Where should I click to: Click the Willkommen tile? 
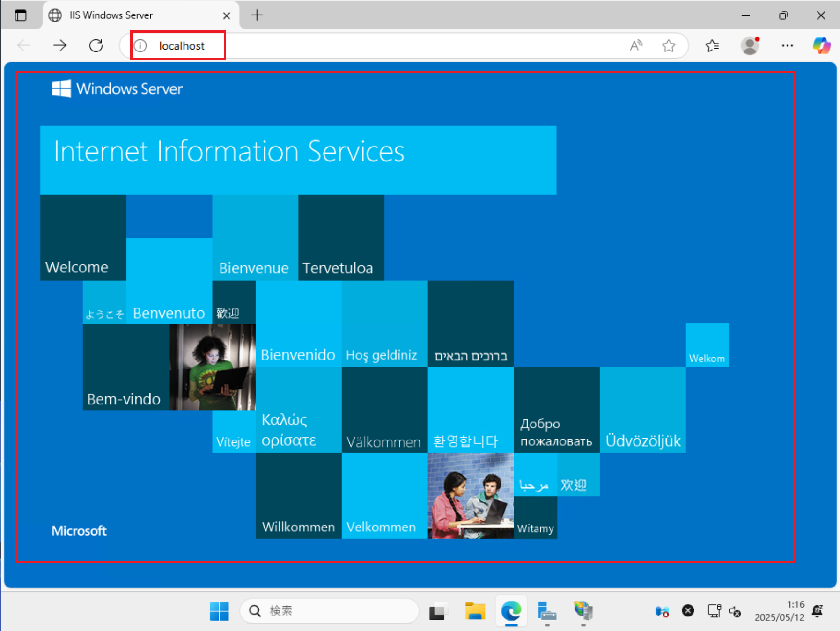click(299, 496)
